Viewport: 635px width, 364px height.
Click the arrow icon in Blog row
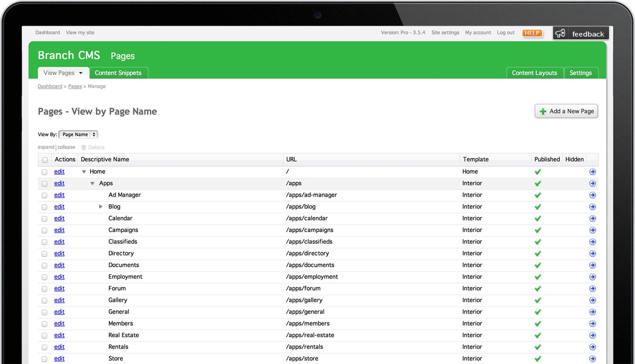pyautogui.click(x=592, y=207)
